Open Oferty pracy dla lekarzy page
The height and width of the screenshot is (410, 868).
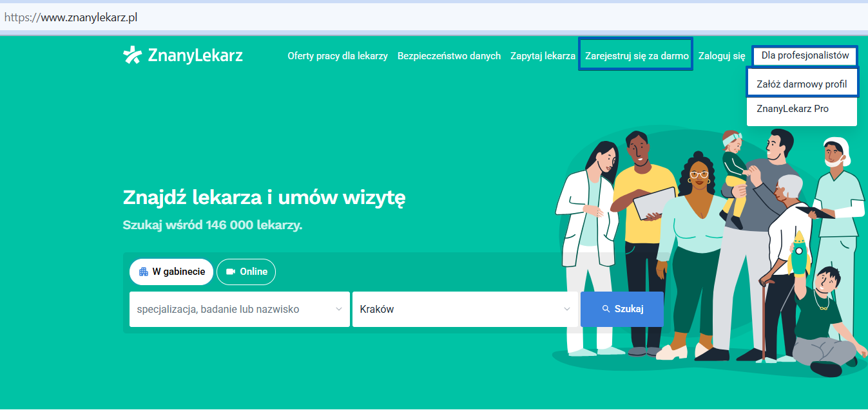tap(337, 55)
